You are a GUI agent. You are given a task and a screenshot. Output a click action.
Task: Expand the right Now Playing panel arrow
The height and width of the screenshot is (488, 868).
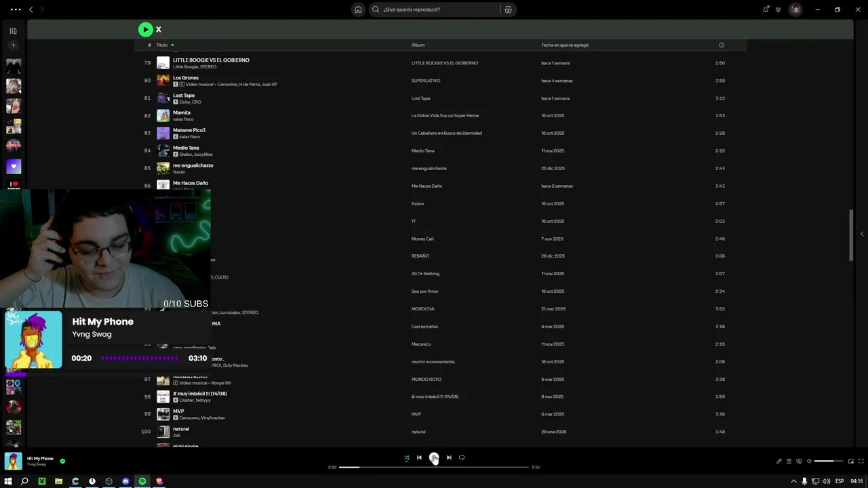tap(862, 234)
